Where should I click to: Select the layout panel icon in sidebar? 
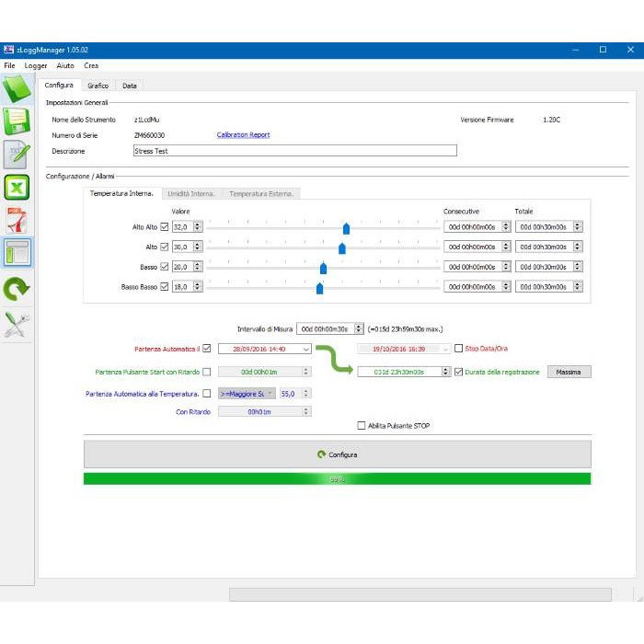point(17,252)
